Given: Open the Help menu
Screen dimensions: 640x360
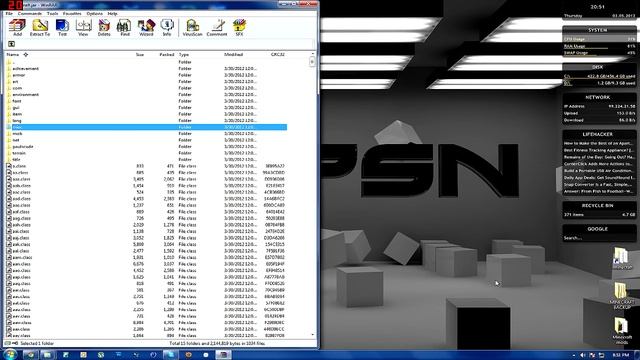Looking at the screenshot, I should [x=112, y=13].
